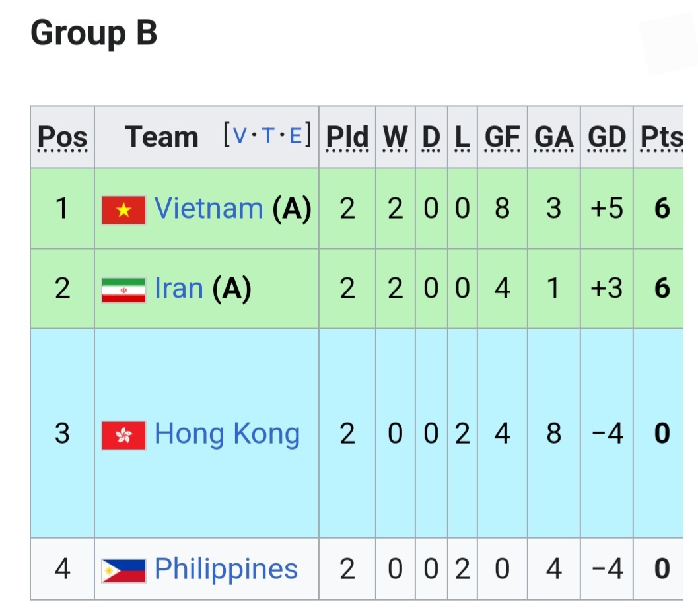
Task: Click the V (view template) link
Action: (x=241, y=136)
